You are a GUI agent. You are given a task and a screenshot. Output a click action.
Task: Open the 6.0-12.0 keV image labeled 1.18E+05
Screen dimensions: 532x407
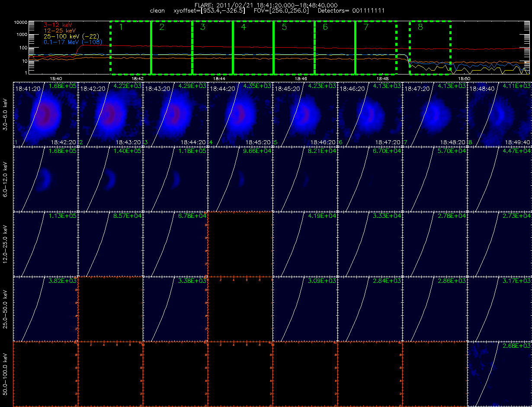tap(175, 179)
